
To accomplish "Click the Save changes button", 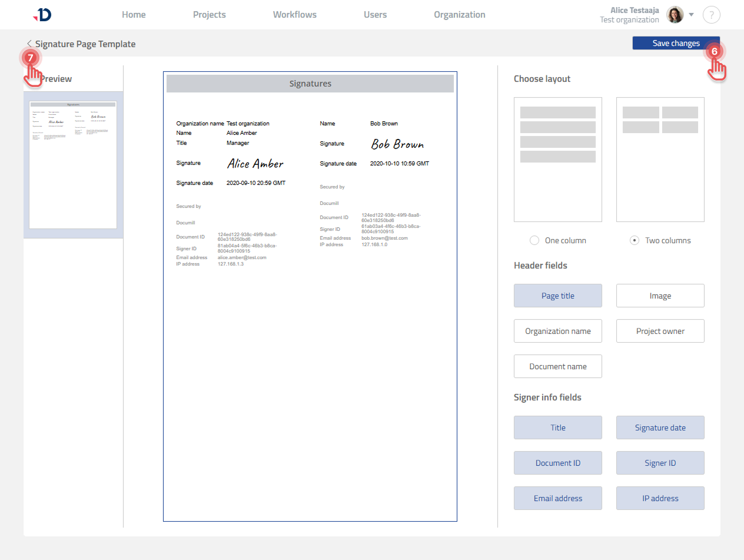I will click(x=676, y=43).
